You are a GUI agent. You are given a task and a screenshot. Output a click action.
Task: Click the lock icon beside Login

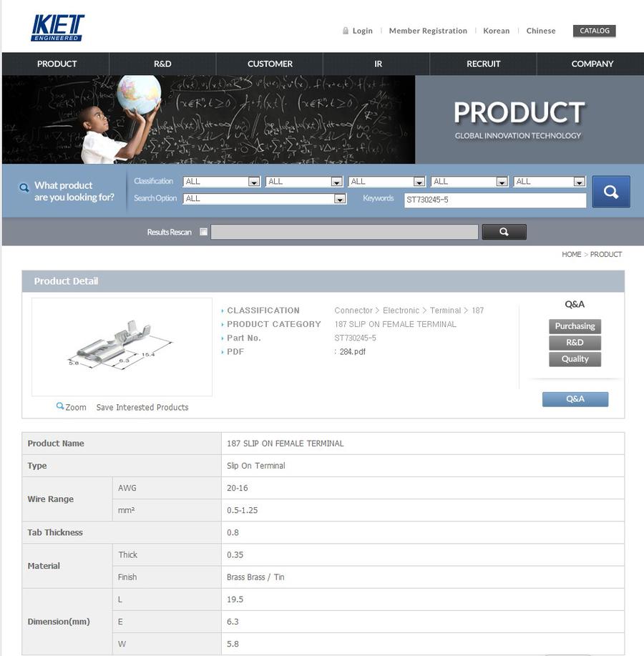click(346, 31)
